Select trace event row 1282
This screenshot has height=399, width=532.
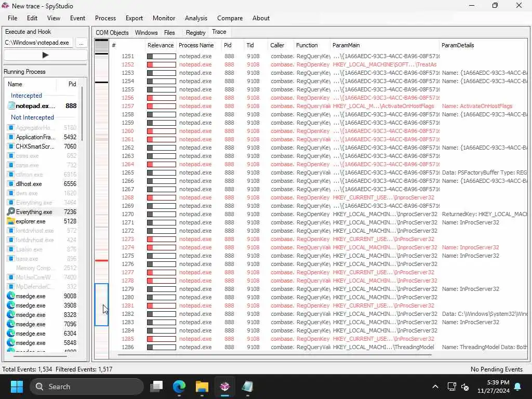319,314
